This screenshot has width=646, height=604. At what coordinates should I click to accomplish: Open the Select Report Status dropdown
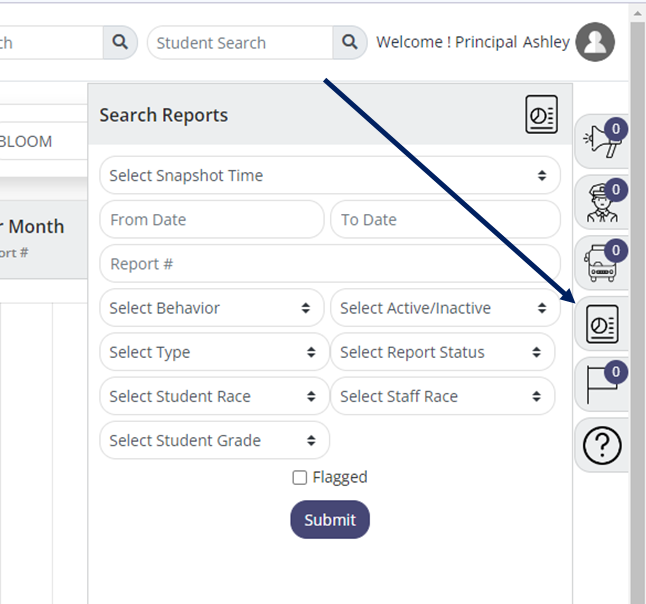pyautogui.click(x=442, y=352)
